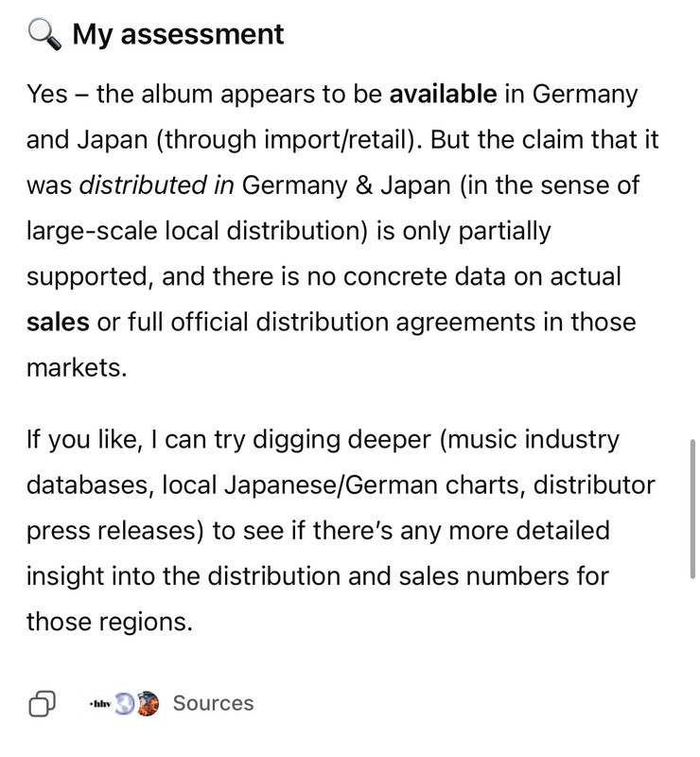This screenshot has height=757, width=700.
Task: Click the bold word 'available'
Action: 443,94
